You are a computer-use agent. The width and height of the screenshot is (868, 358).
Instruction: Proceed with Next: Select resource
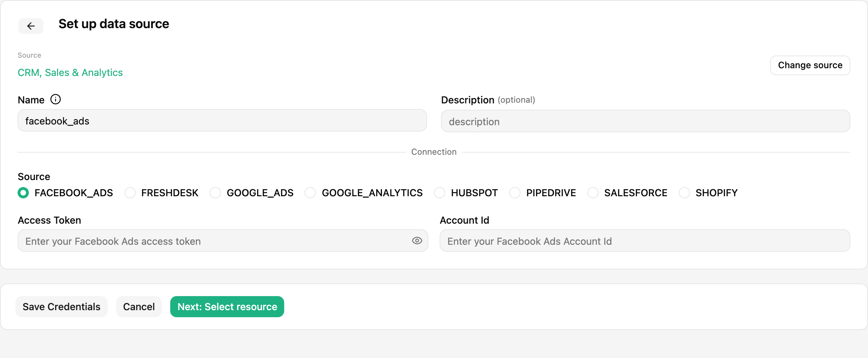tap(227, 307)
